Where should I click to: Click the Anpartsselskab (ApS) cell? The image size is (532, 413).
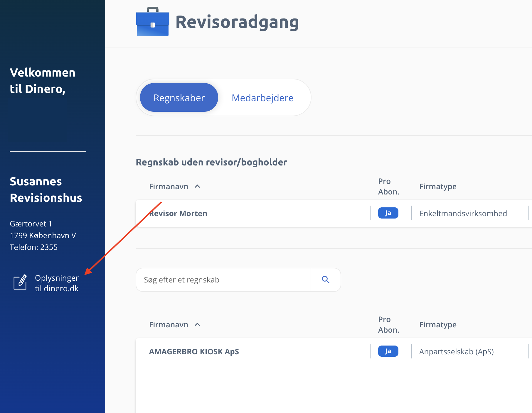(456, 352)
